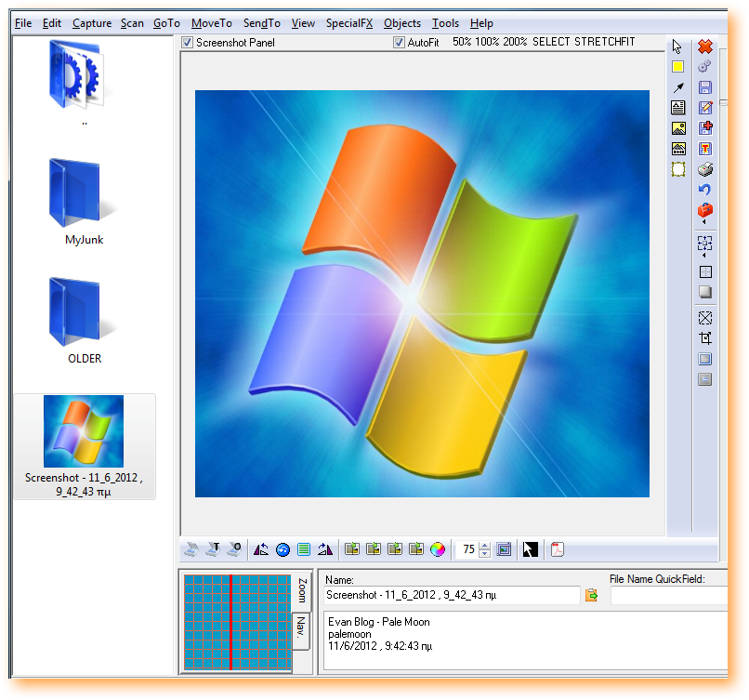749x700 pixels.
Task: Click the blue circular arrow icon
Action: point(283,550)
